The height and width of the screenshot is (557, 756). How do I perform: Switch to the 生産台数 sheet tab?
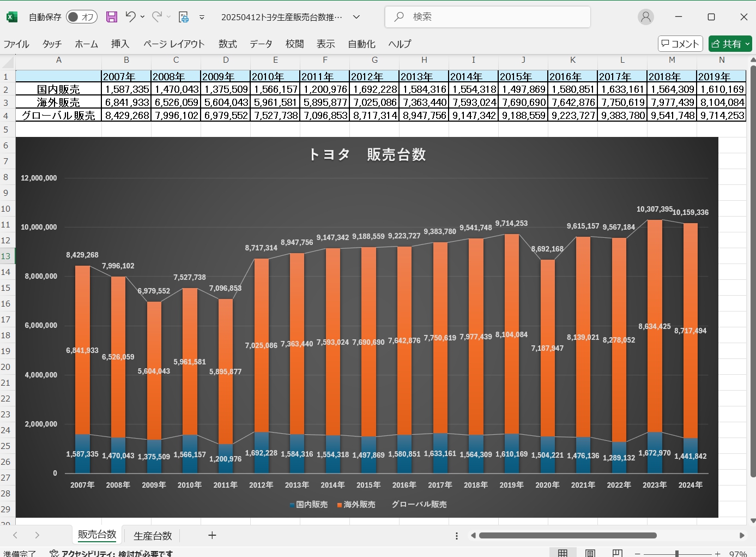pos(153,536)
